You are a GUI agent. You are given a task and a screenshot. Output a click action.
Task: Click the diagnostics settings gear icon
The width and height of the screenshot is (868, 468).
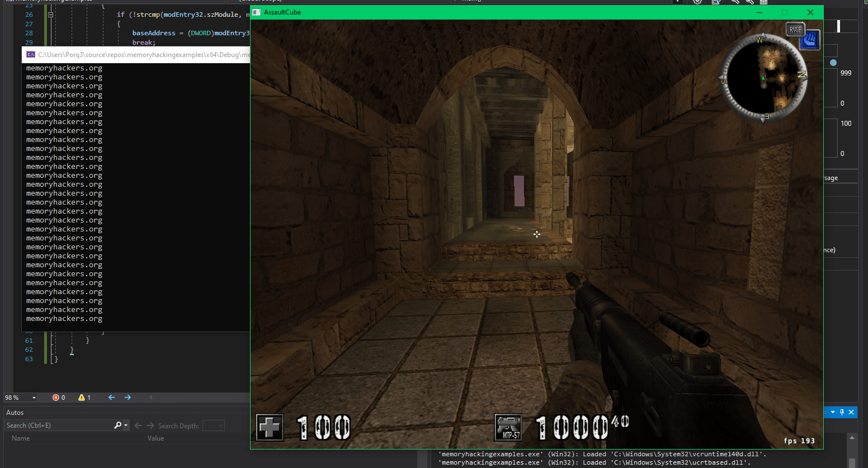pyautogui.click(x=697, y=2)
